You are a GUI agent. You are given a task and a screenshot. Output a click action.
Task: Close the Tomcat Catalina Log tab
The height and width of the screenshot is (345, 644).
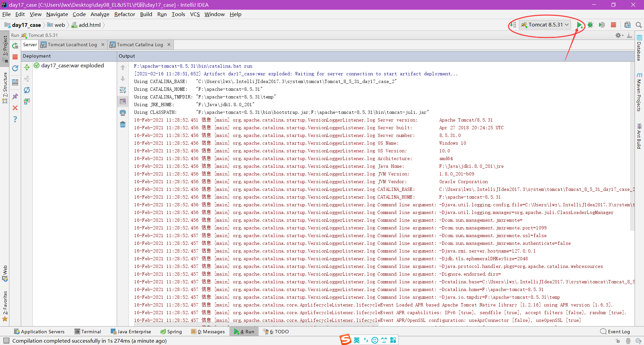(169, 45)
